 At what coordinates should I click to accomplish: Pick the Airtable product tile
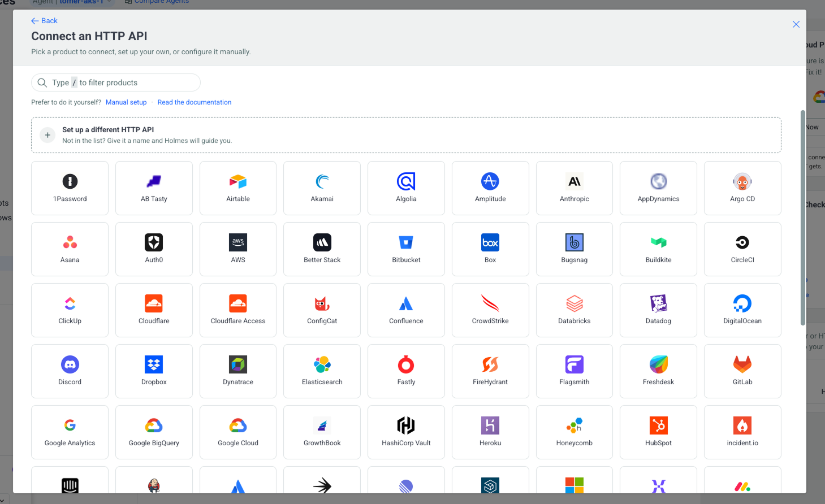(238, 188)
